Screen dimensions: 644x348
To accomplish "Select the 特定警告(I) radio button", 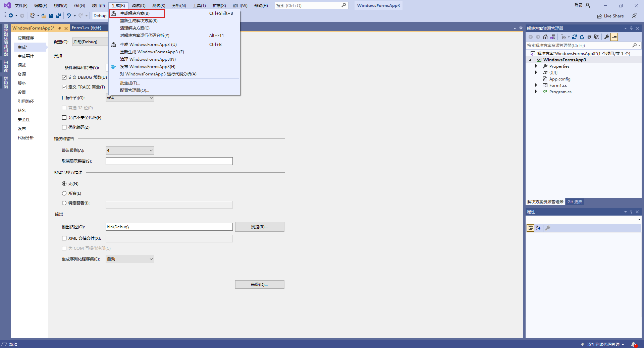I will [x=64, y=203].
